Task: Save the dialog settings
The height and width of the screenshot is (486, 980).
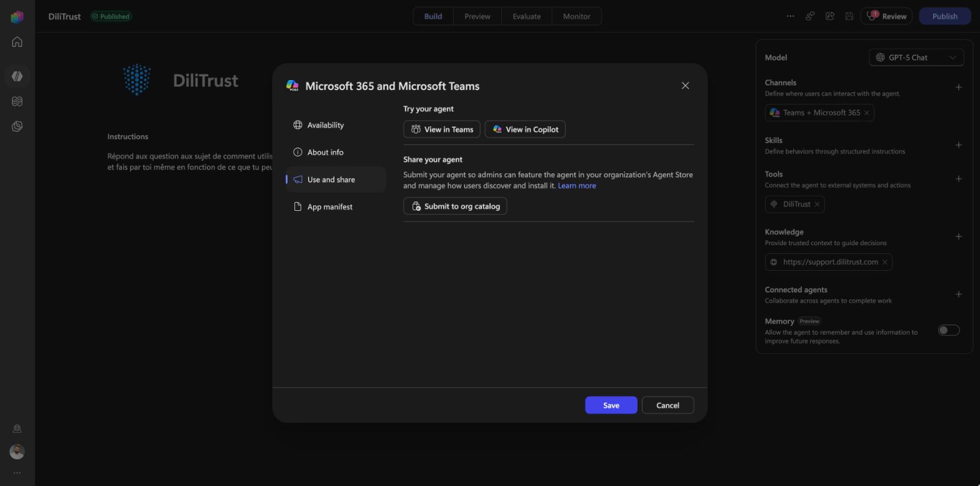Action: (x=611, y=405)
